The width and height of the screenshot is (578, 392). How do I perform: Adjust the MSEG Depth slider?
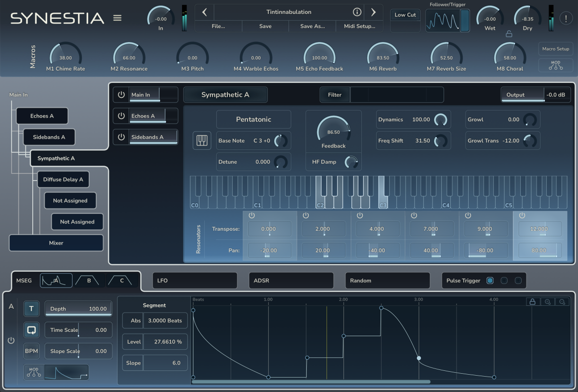click(x=79, y=309)
